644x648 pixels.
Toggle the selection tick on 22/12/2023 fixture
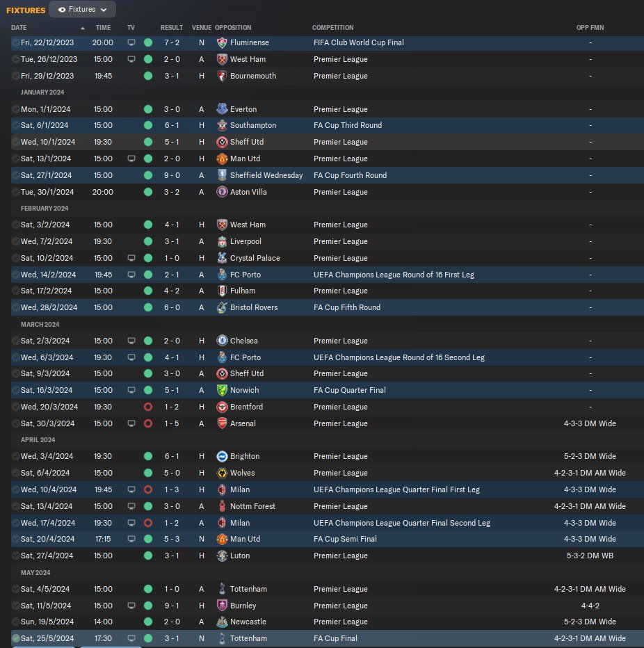tap(16, 42)
